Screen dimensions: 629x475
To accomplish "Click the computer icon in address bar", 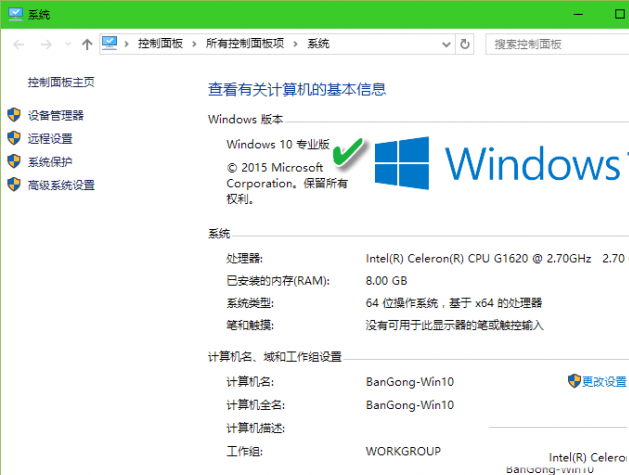I will coord(110,43).
